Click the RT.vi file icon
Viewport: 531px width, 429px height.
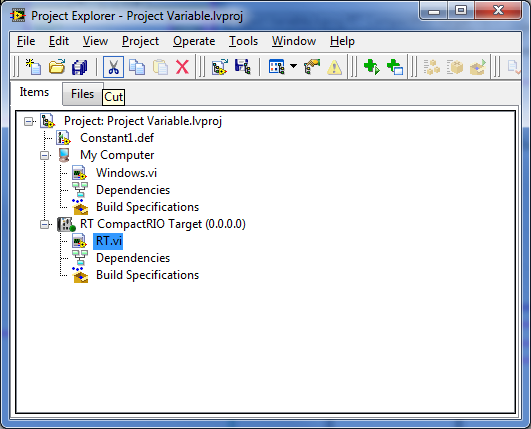pyautogui.click(x=80, y=241)
